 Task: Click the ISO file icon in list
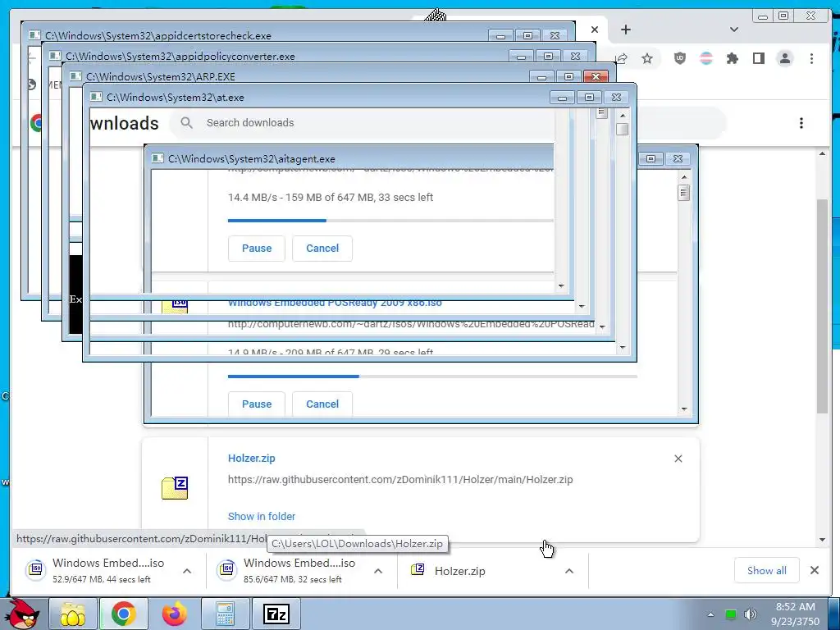click(x=175, y=307)
